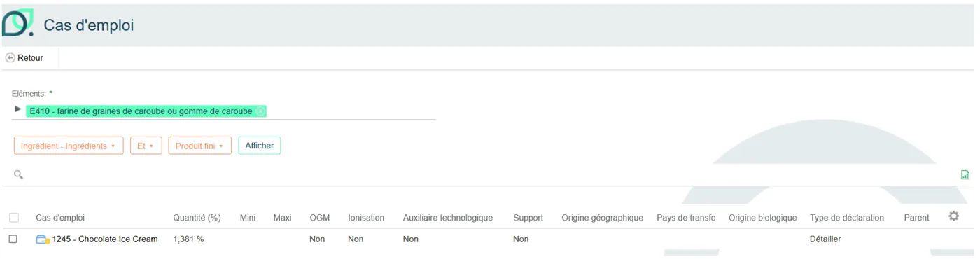Sort by Quantité (%) column header
Image resolution: width=980 pixels, height=259 pixels.
[197, 218]
